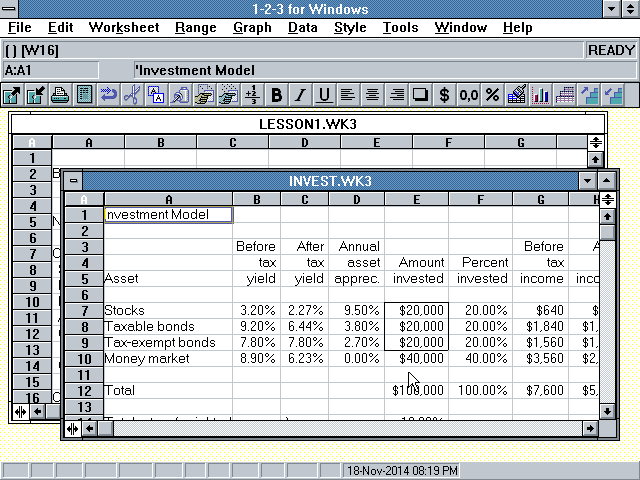Open the File menu
The image size is (640, 480).
tap(20, 27)
